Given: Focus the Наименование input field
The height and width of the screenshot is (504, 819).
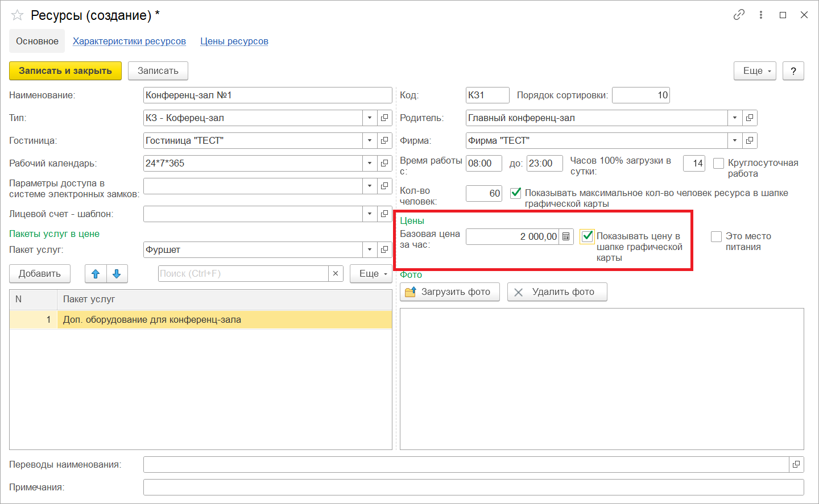Looking at the screenshot, I should tap(268, 95).
